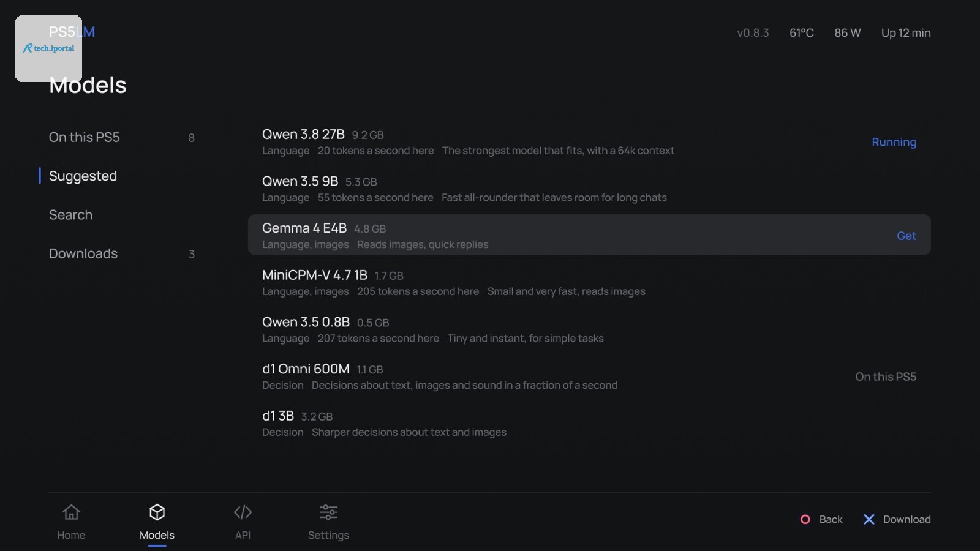The image size is (980, 551).
Task: Click the tech.iportal logo overlay
Action: click(48, 48)
